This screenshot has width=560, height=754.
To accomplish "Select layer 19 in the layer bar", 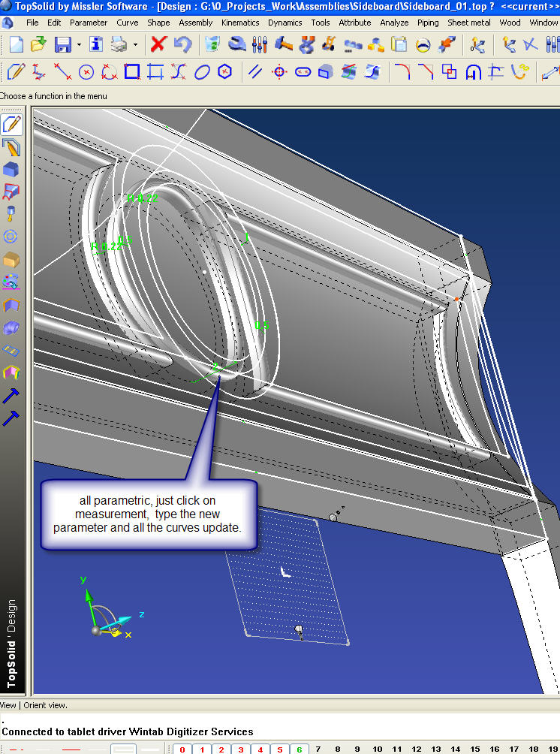I will click(x=552, y=749).
